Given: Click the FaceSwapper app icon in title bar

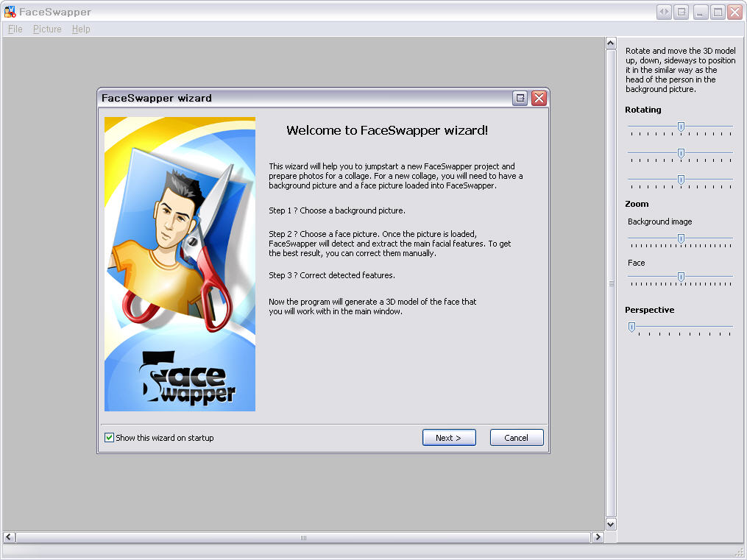Looking at the screenshot, I should (x=10, y=12).
